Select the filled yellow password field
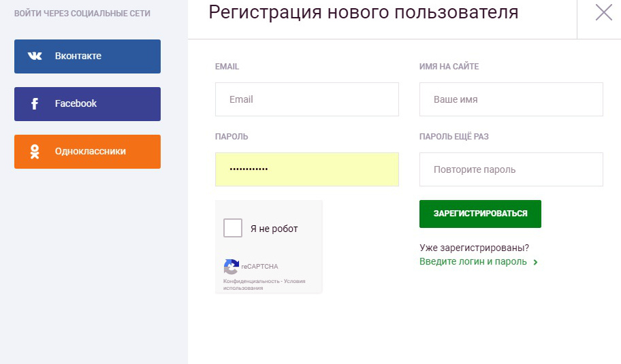621x364 pixels. click(306, 169)
